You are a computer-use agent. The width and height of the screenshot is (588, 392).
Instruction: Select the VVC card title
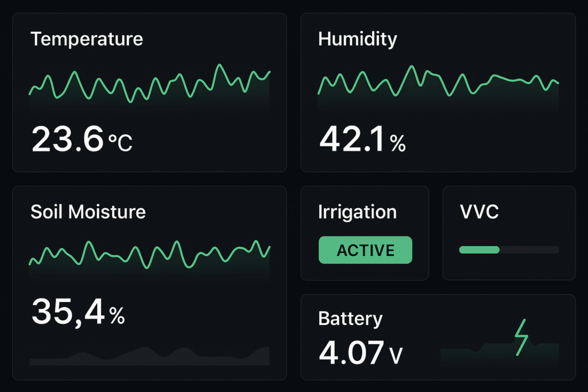click(479, 212)
